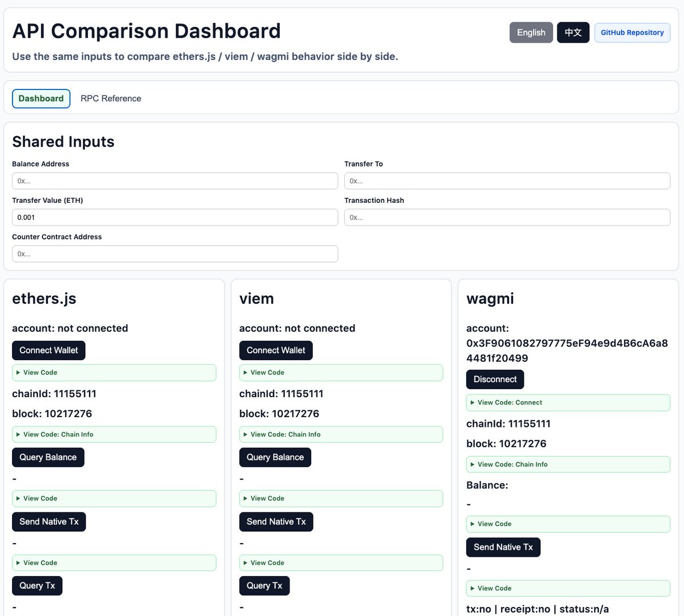Open the GitHub Repository link
The image size is (684, 616).
(x=632, y=32)
